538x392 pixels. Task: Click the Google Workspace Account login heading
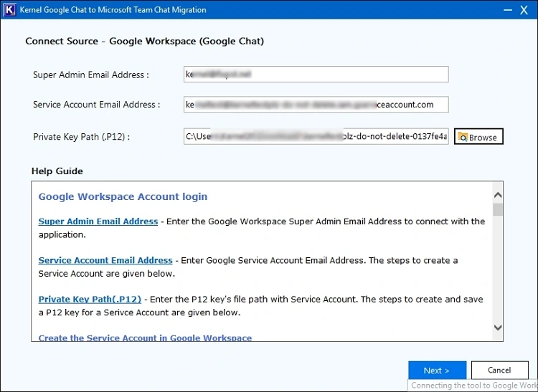pyautogui.click(x=123, y=196)
